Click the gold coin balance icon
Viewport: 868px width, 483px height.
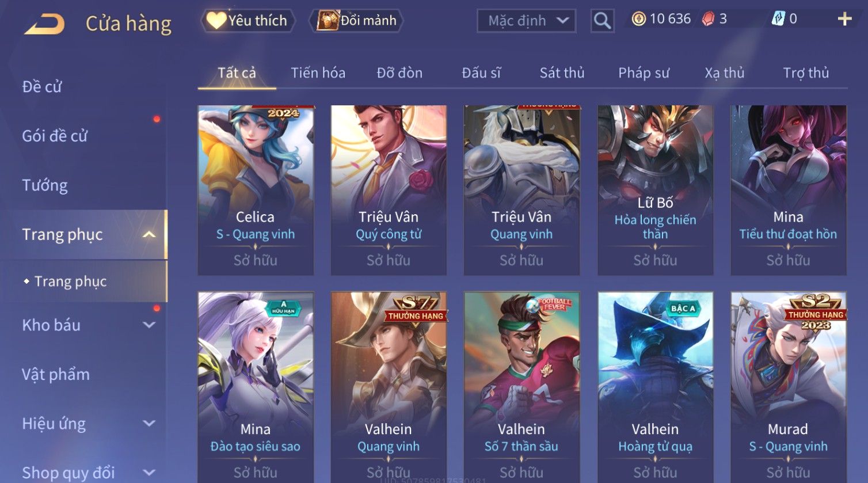coord(638,19)
